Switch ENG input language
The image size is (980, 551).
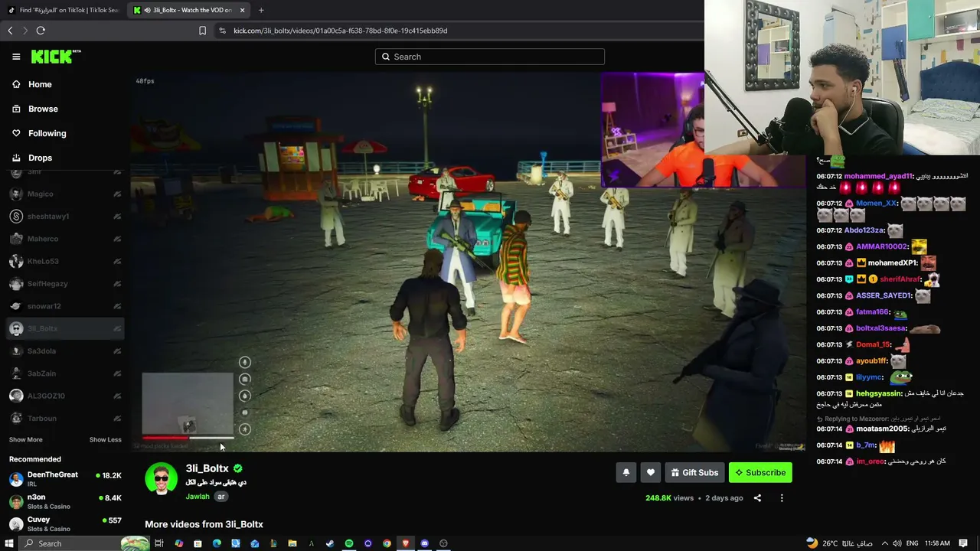click(x=912, y=543)
